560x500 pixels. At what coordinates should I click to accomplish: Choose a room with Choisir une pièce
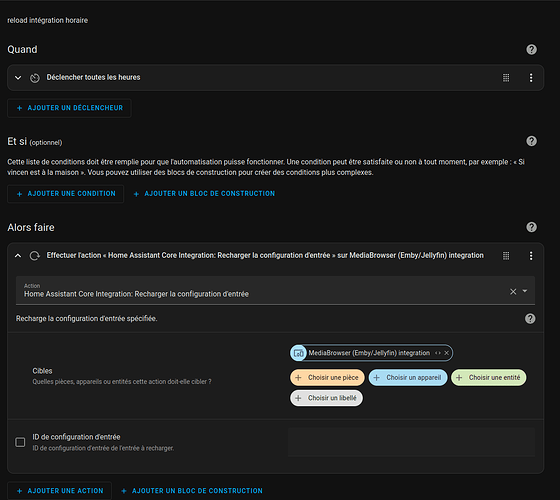327,378
